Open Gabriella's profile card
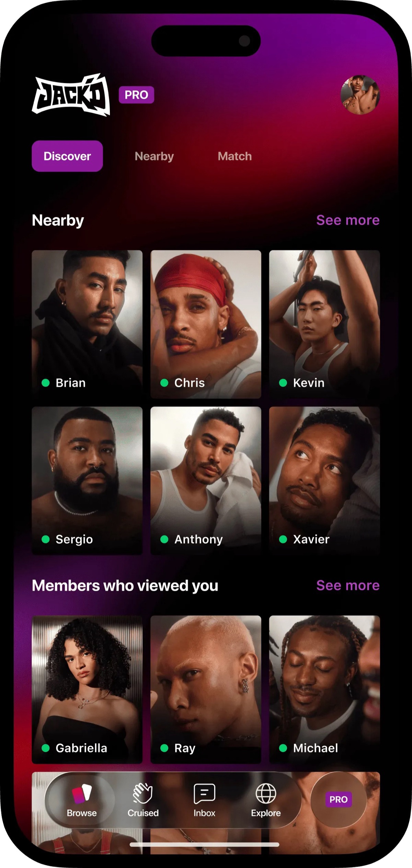412x868 pixels. 87,689
